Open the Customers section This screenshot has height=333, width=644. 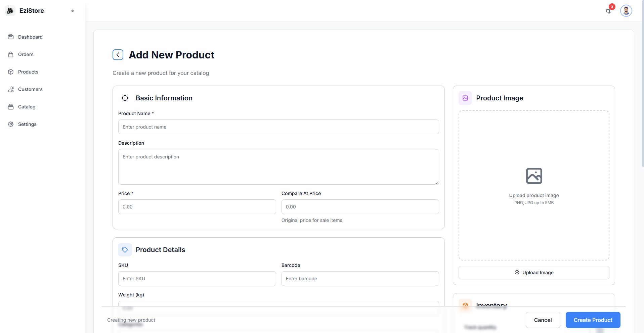pos(30,89)
